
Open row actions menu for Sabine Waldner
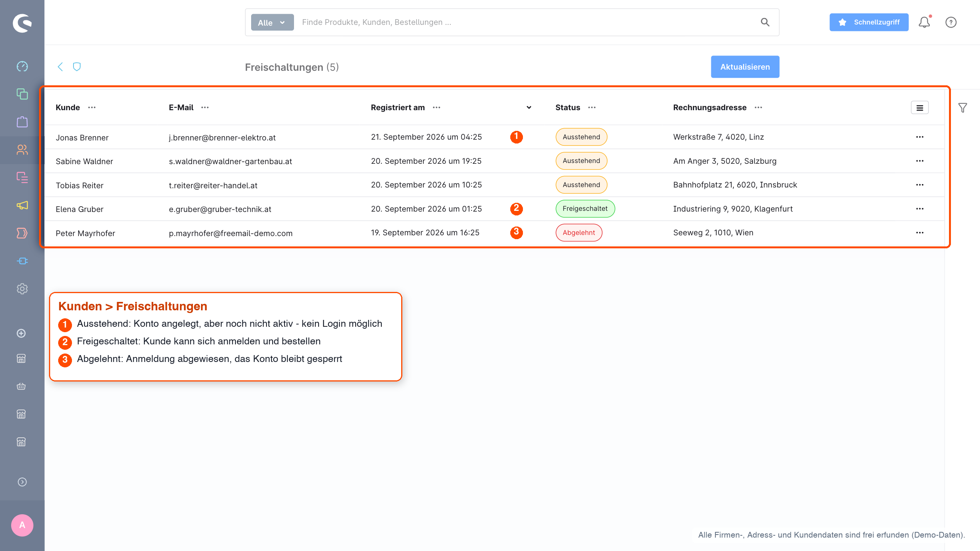[x=920, y=161]
